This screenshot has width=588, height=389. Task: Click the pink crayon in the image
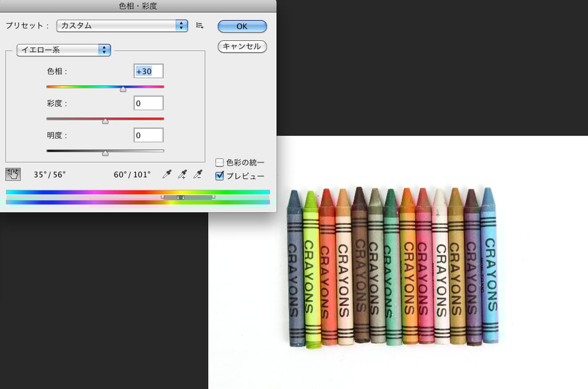tap(424, 266)
